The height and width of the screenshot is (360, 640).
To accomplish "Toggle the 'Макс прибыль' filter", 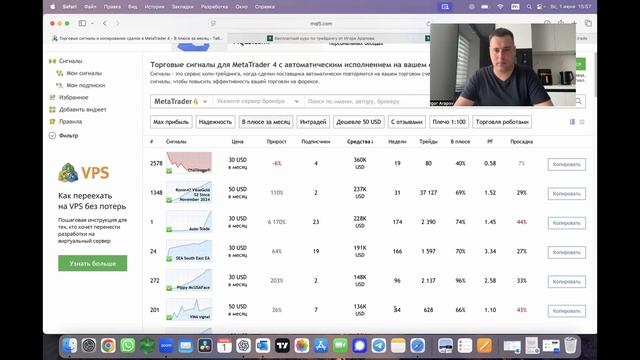I will [x=171, y=122].
